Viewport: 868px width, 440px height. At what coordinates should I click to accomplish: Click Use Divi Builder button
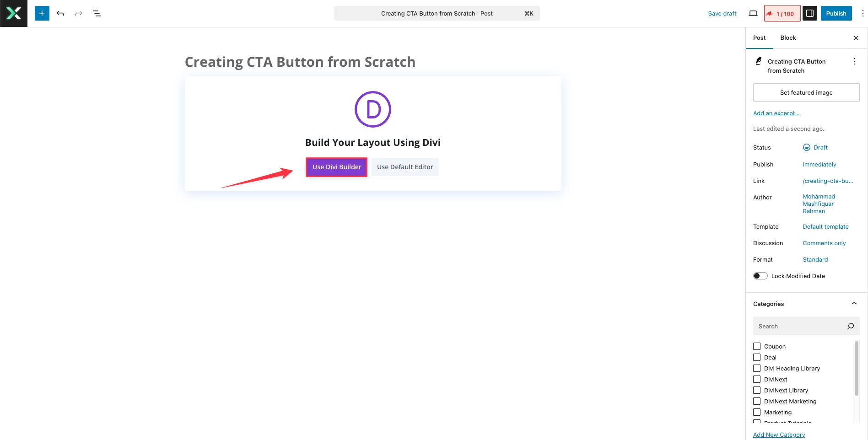(337, 167)
